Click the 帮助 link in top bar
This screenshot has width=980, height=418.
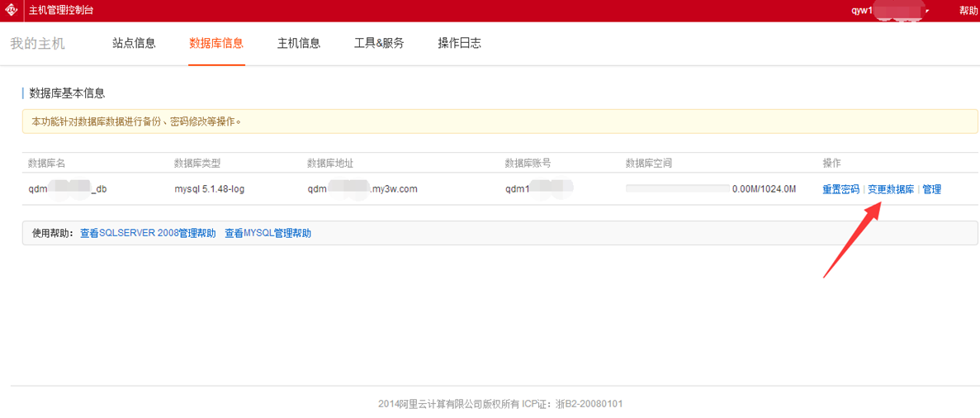[x=968, y=11]
